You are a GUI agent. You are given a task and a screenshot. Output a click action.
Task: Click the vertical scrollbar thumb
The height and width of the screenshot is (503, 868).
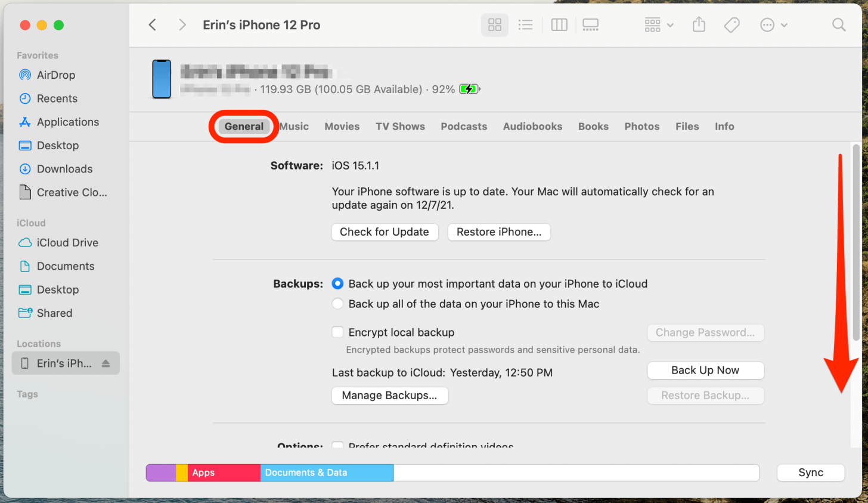856,242
